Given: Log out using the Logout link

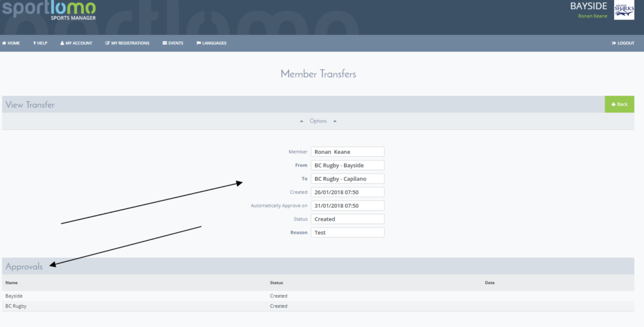Looking at the screenshot, I should 623,43.
